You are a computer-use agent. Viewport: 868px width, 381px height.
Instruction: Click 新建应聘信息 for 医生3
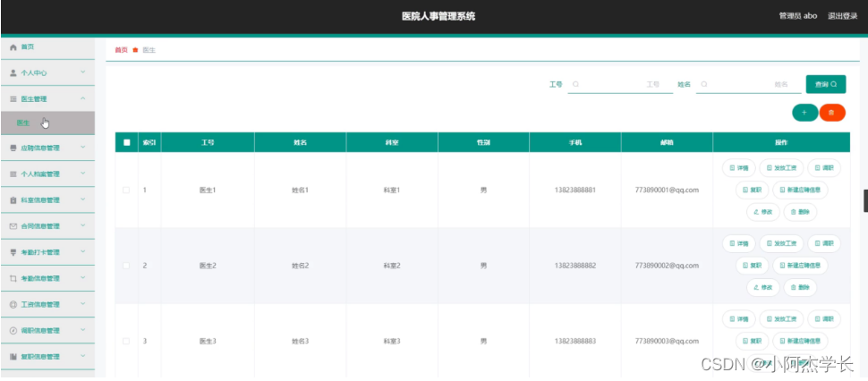[801, 341]
